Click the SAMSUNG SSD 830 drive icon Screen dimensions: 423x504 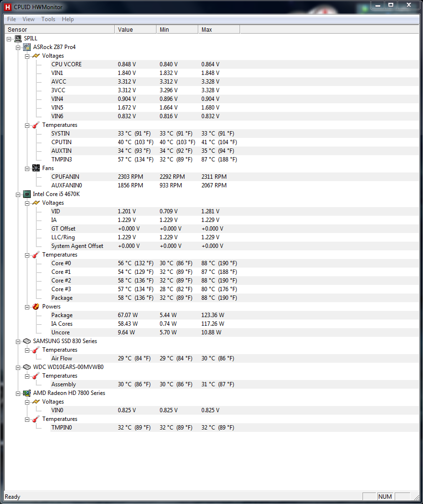point(27,341)
